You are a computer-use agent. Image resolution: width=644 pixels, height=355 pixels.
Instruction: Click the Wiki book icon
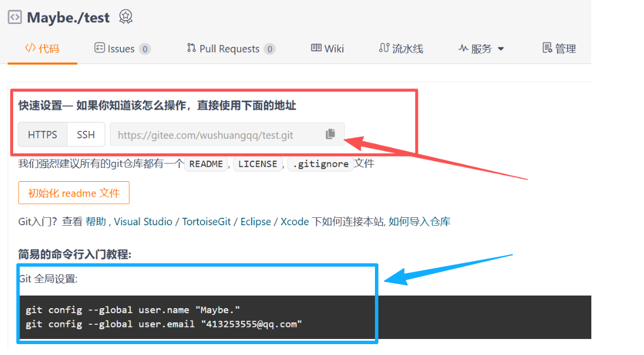tap(316, 48)
